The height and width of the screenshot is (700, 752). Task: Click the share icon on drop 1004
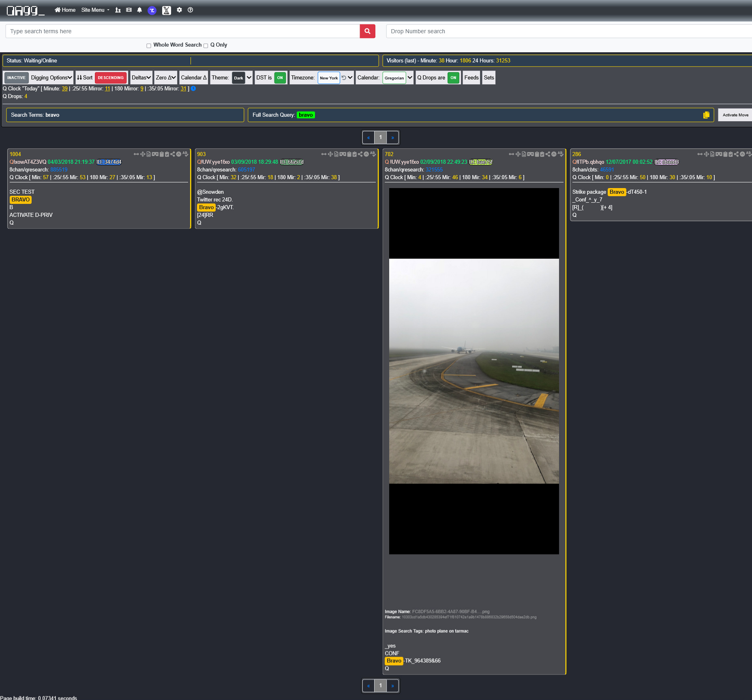[x=173, y=154]
